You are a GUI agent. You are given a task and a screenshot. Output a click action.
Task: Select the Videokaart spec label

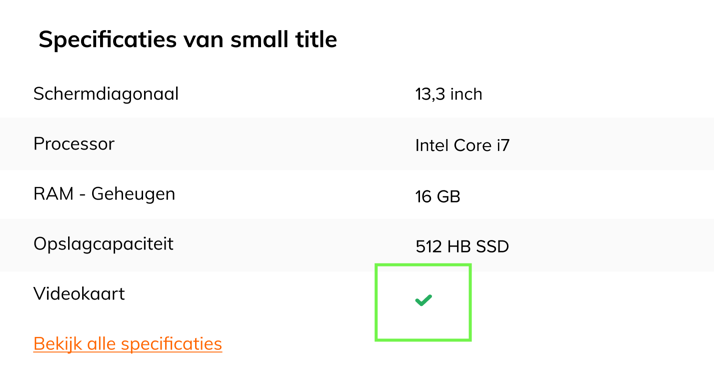tap(79, 294)
